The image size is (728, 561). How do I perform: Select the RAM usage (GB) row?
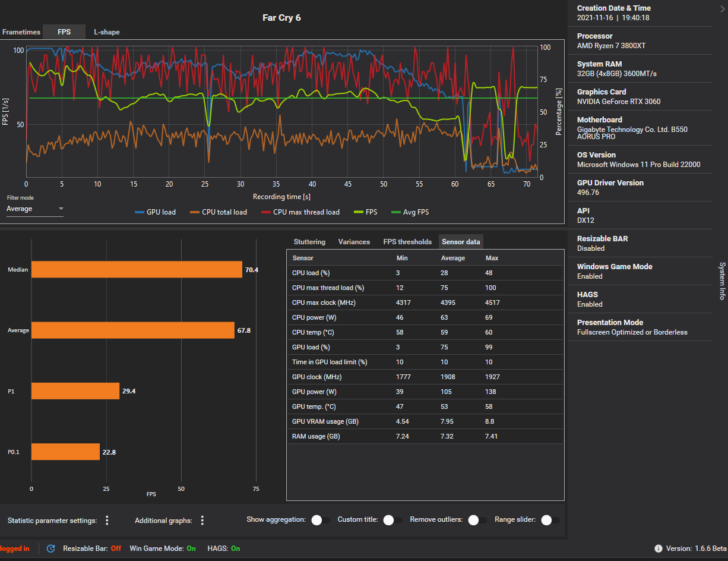(425, 436)
